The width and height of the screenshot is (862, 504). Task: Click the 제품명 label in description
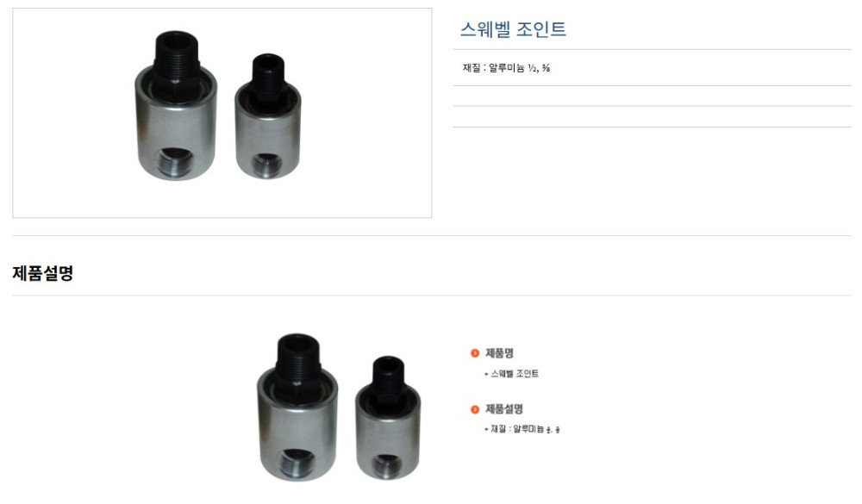click(x=499, y=353)
